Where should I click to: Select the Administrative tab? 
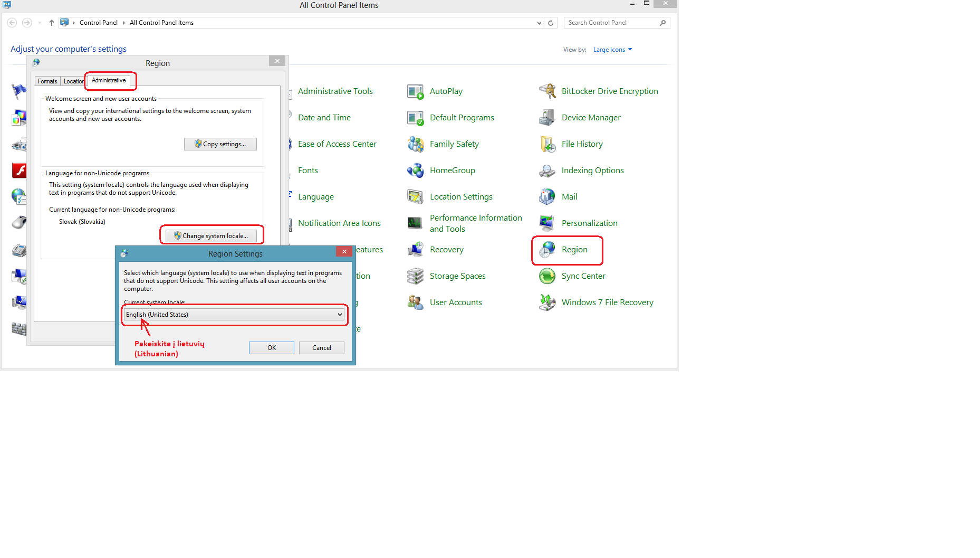coord(109,80)
